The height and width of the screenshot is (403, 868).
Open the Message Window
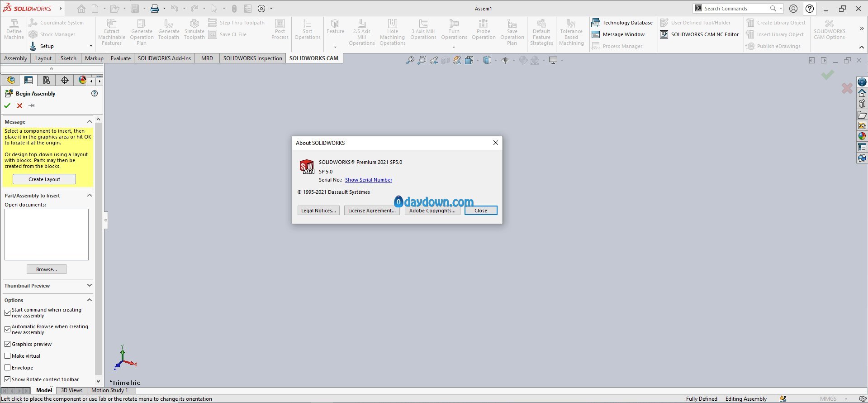coord(618,34)
